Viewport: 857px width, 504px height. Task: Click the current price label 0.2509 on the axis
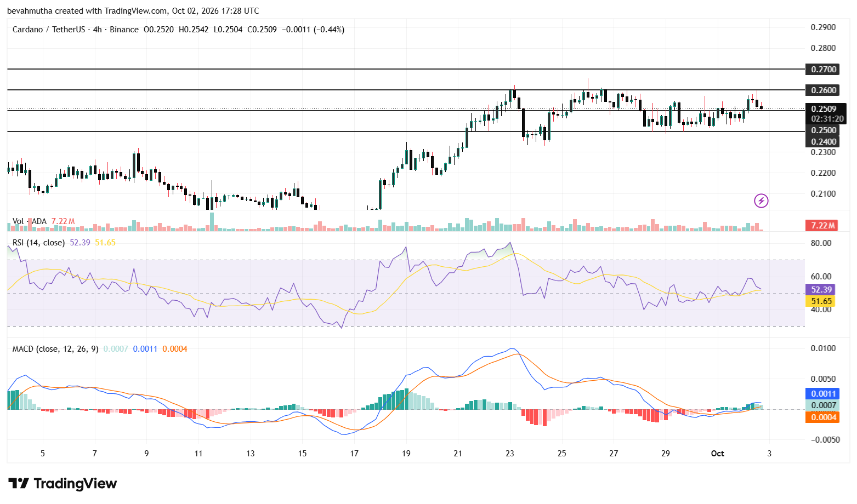click(x=824, y=109)
